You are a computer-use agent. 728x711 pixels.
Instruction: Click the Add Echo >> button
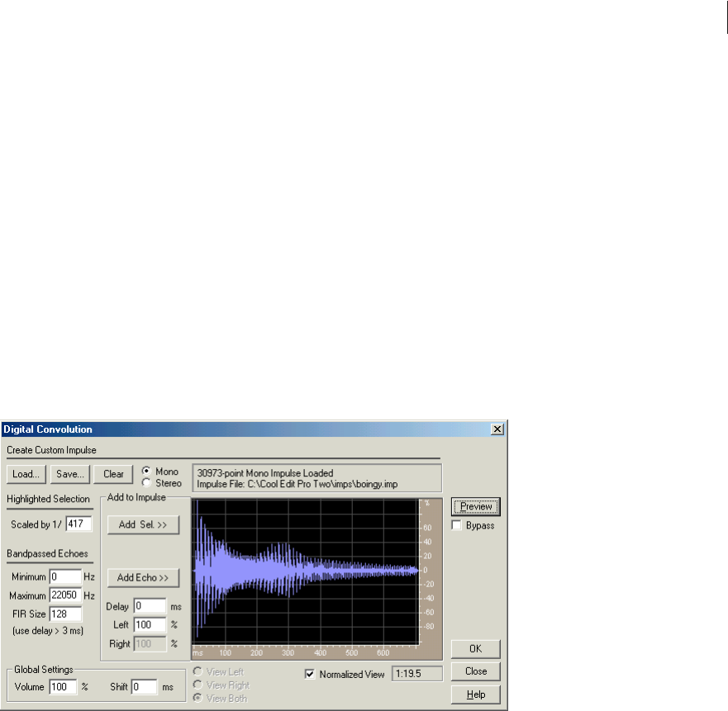pyautogui.click(x=143, y=578)
